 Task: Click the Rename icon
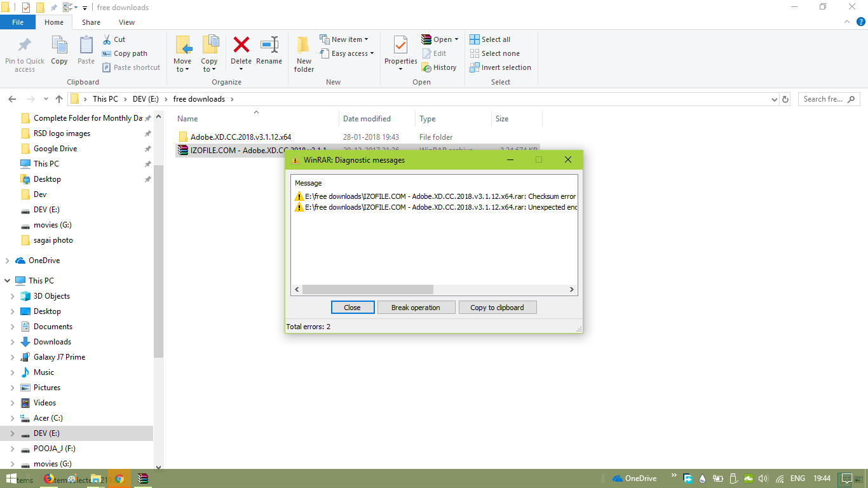click(x=269, y=44)
